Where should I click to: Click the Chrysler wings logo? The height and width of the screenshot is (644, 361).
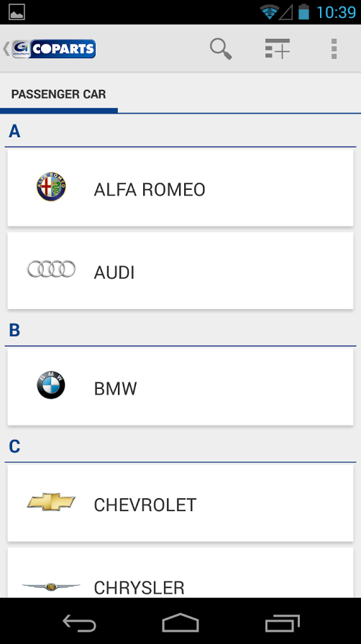coord(51,586)
